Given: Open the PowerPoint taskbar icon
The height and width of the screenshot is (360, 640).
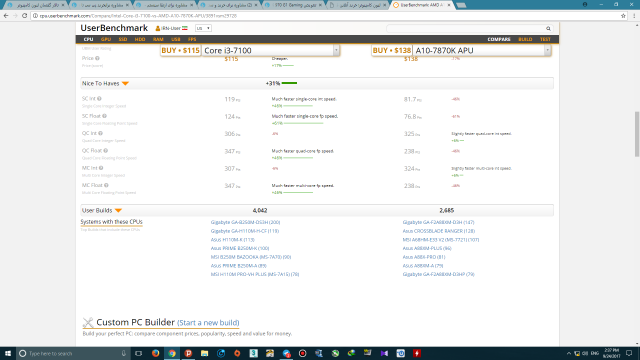Looking at the screenshot, I should click(188, 353).
